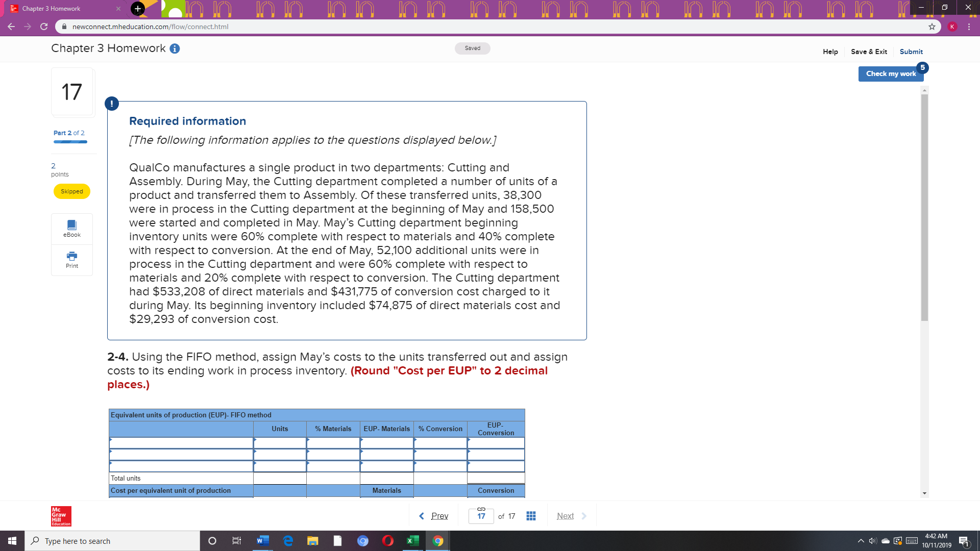Image resolution: width=980 pixels, height=551 pixels.
Task: Submit the homework
Action: point(911,52)
